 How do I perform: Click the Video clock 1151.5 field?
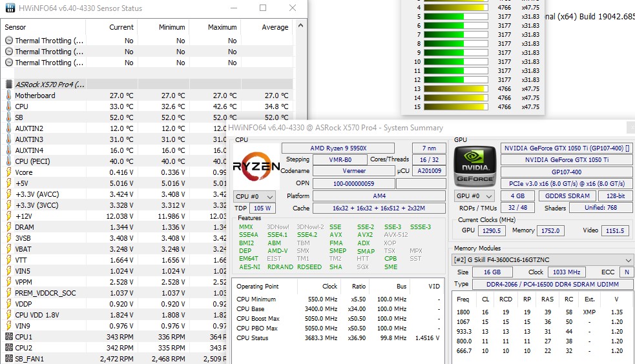click(x=615, y=230)
